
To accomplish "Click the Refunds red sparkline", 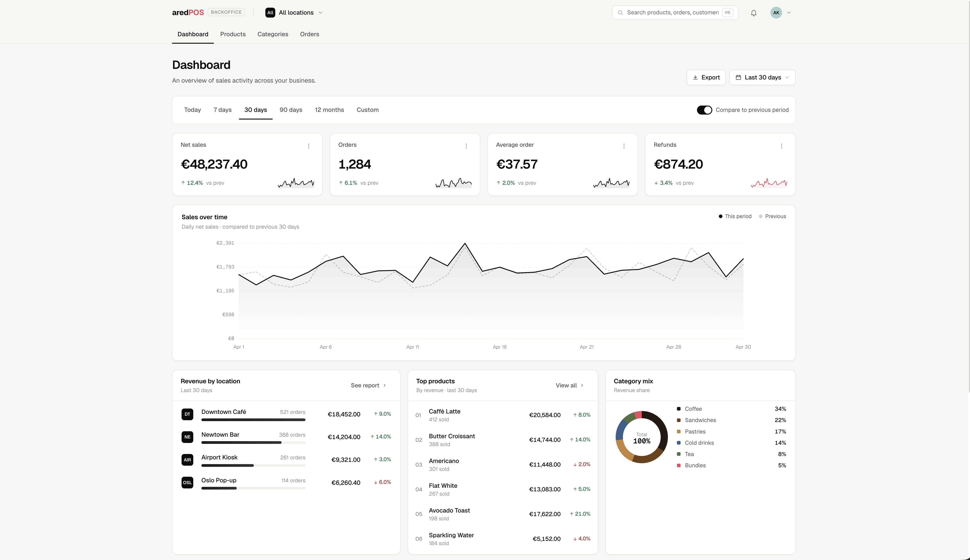I will 769,183.
